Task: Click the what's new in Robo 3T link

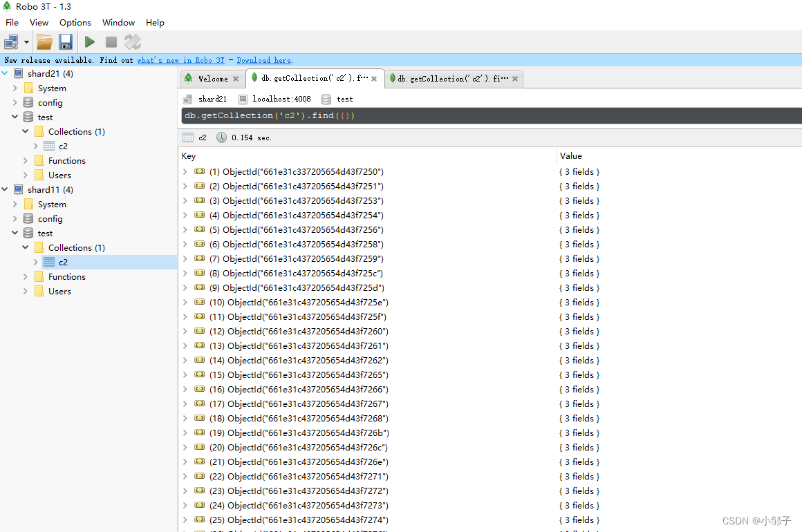Action: point(180,60)
